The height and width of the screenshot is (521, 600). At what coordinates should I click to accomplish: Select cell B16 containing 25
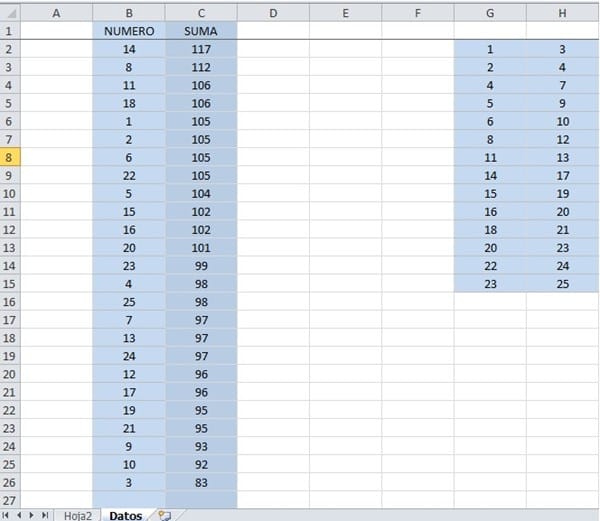[x=129, y=301]
